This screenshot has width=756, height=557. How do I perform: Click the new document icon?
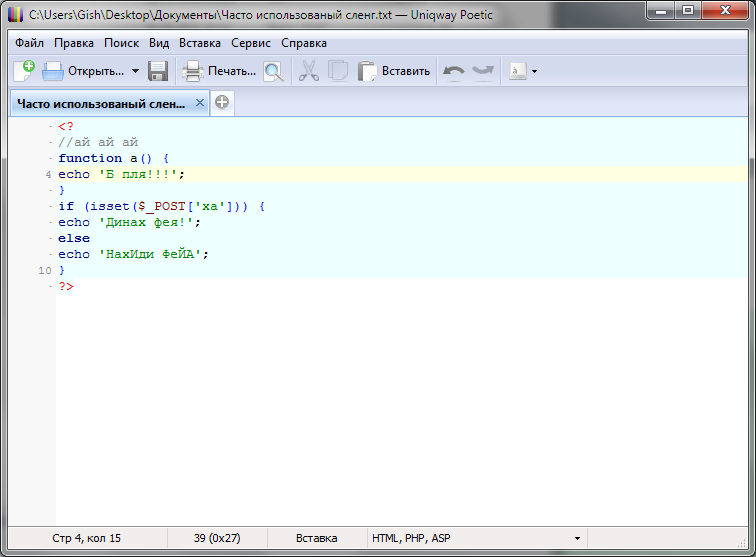24,71
